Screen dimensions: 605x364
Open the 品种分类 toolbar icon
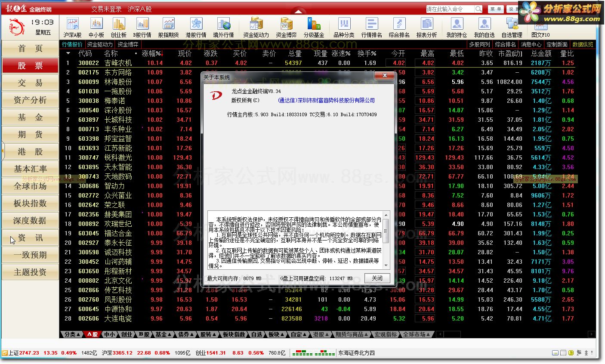tap(344, 27)
